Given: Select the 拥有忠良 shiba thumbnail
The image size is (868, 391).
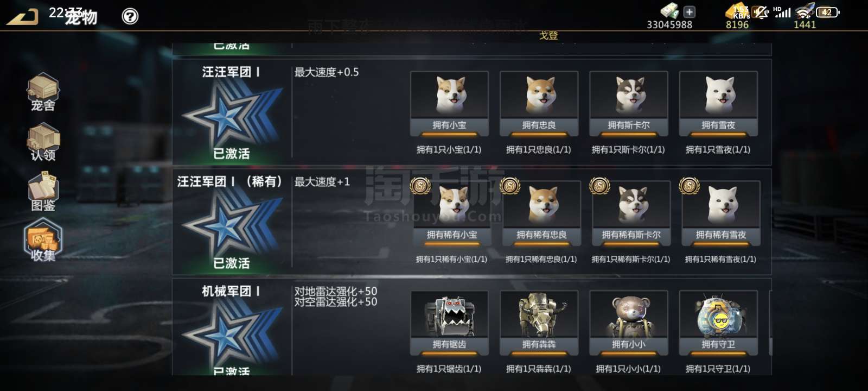Looking at the screenshot, I should (x=539, y=104).
